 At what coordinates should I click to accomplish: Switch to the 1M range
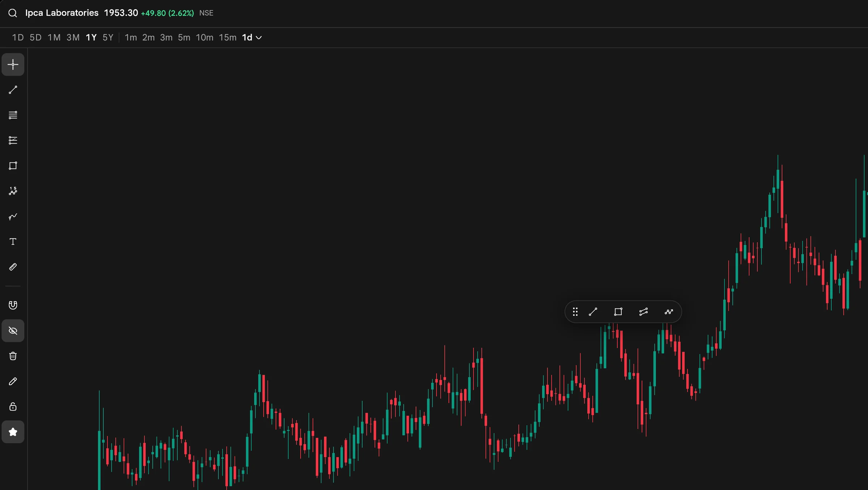tap(54, 38)
